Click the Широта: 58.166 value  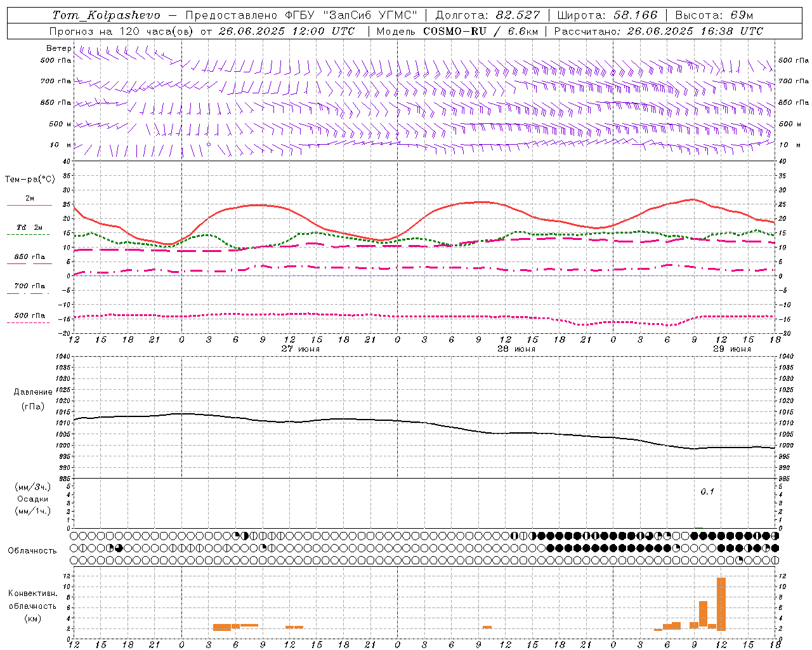click(608, 15)
